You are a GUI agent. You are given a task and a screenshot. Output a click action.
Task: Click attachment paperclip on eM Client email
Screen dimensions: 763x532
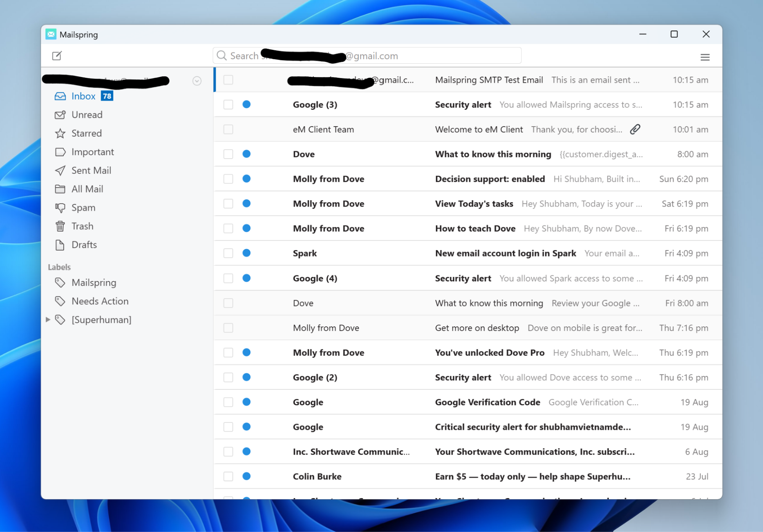[635, 129]
